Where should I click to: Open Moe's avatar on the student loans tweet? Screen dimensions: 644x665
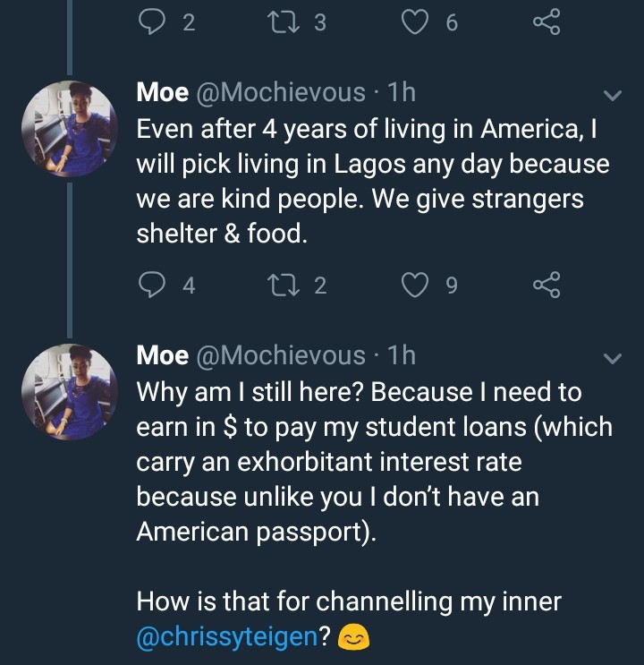pos(69,391)
